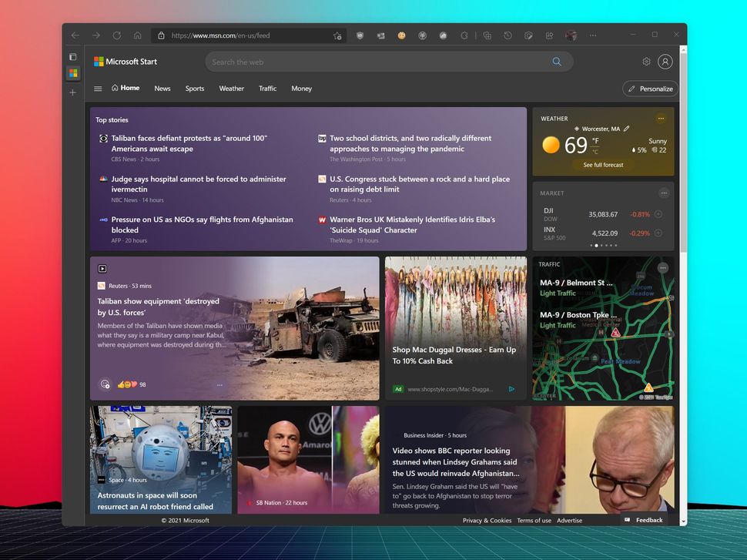Screen dimensions: 747x560
Task: Open the Market card options menu
Action: [662, 193]
